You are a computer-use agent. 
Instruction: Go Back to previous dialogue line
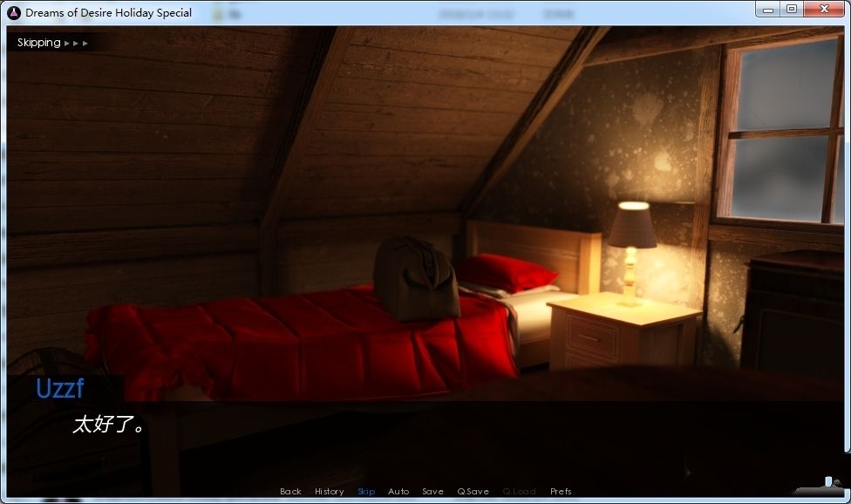point(290,492)
